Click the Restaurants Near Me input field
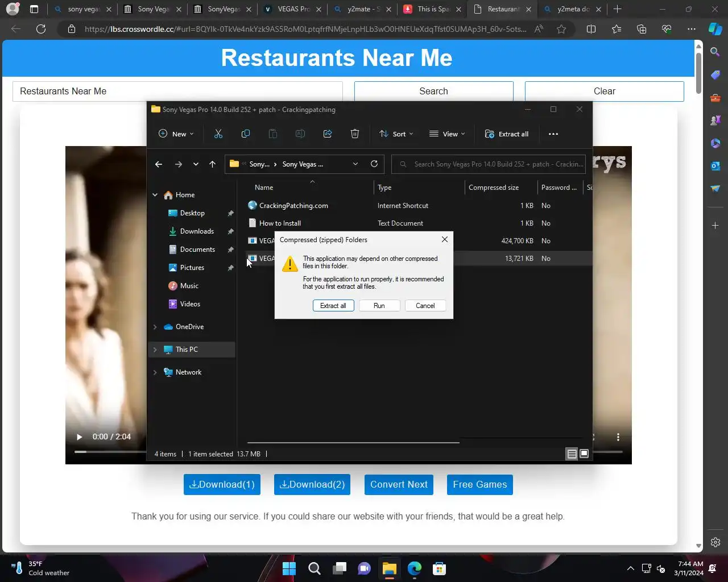Screen dimensions: 728x582 177,92
